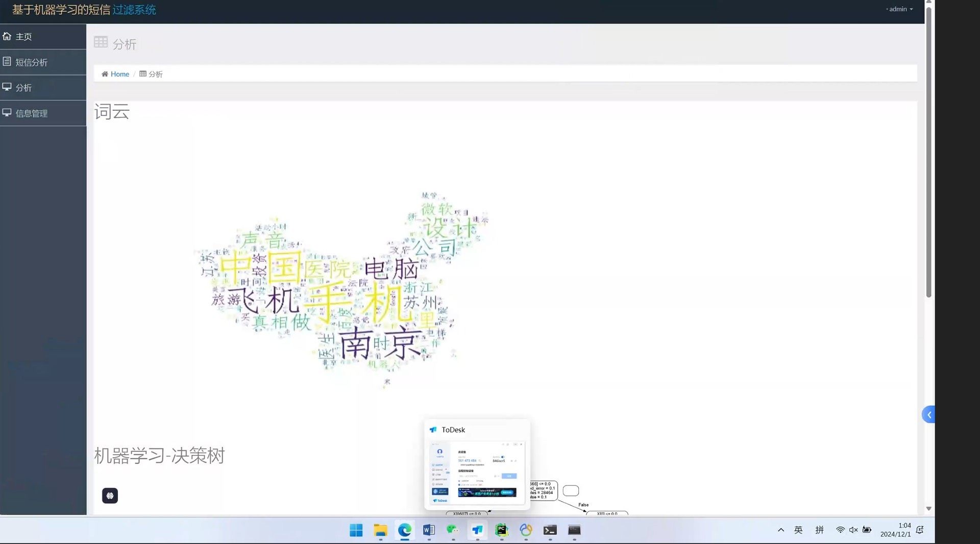The height and width of the screenshot is (544, 980).
Task: Open the Windows Start menu
Action: [x=356, y=530]
